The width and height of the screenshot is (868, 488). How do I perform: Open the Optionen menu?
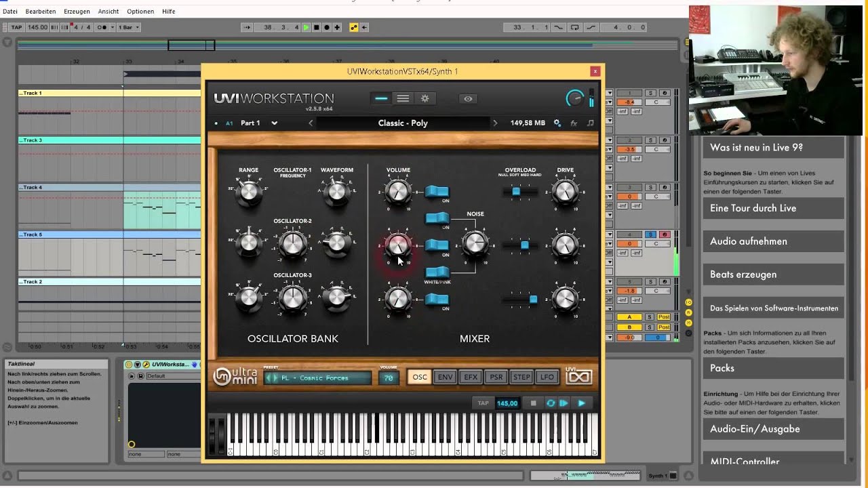(x=140, y=12)
